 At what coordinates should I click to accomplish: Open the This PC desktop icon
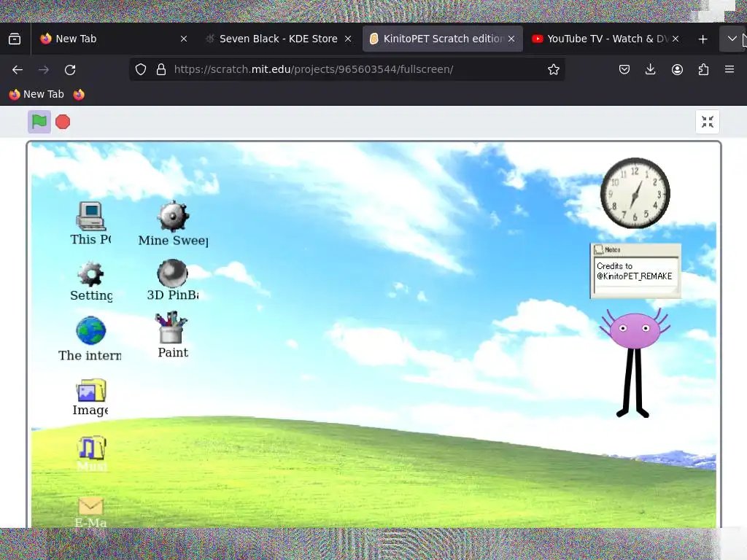pyautogui.click(x=91, y=223)
